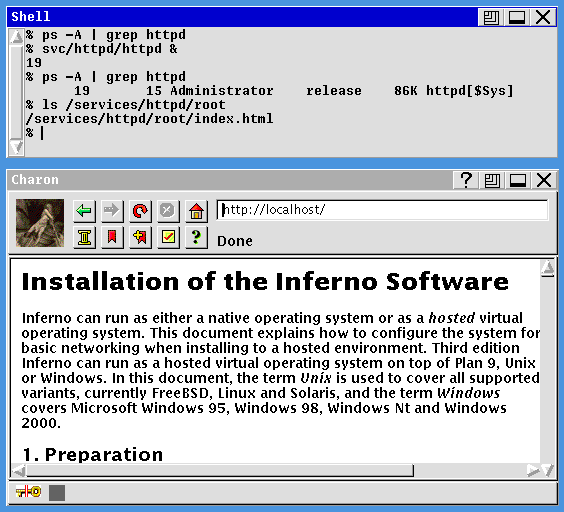Open bookmarks with the red bookmark icon
The image size is (564, 512).
(112, 237)
